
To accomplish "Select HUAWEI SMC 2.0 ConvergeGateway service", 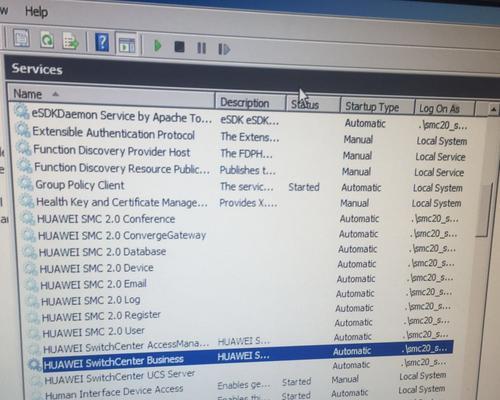I will click(122, 235).
